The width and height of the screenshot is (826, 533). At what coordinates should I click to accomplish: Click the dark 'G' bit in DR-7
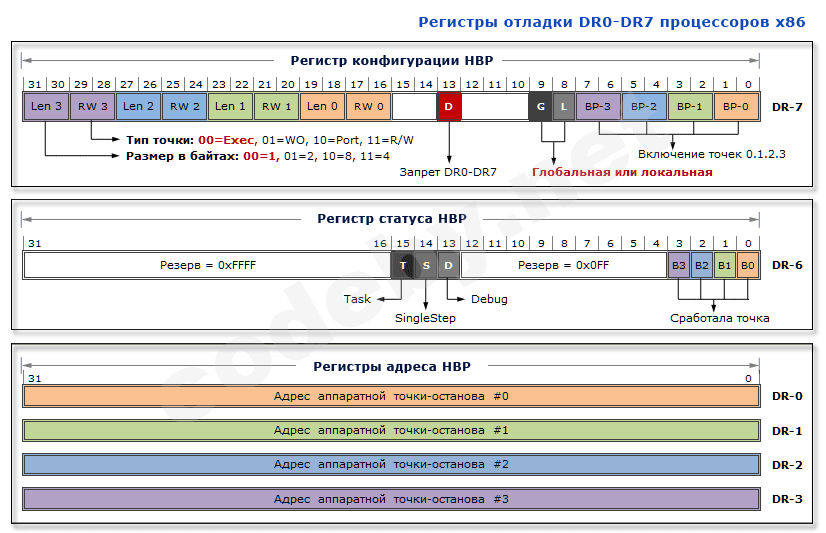540,106
